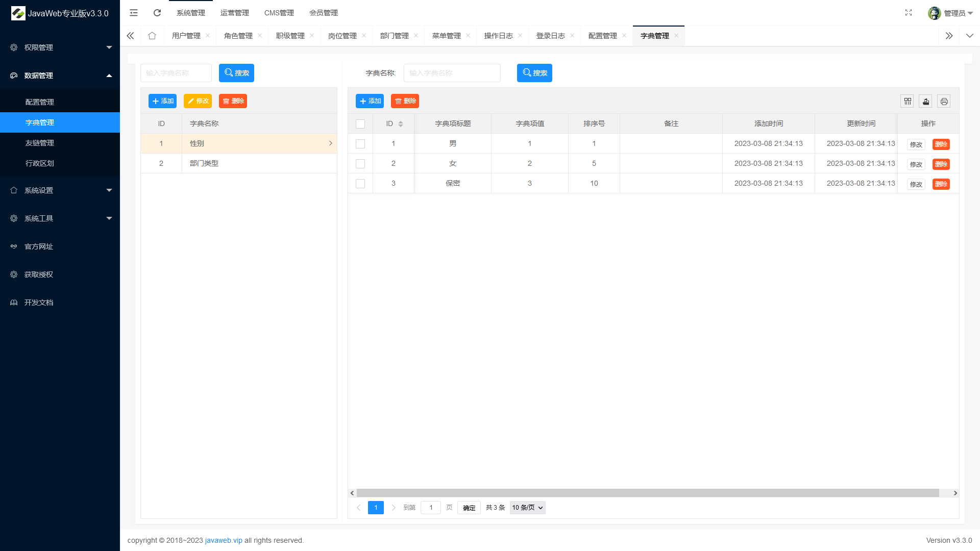The image size is (980, 551).
Task: Click 删除 in the dictionary items toolbar
Action: coord(405,101)
